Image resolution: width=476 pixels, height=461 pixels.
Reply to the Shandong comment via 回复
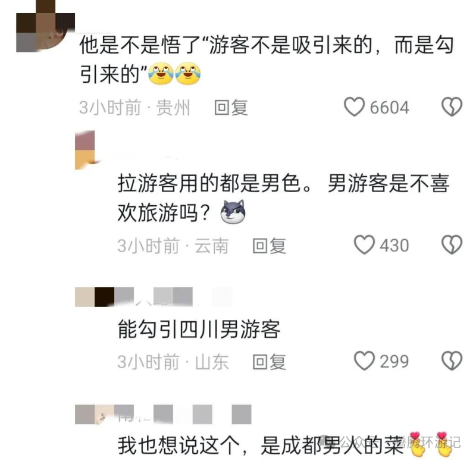(x=270, y=362)
